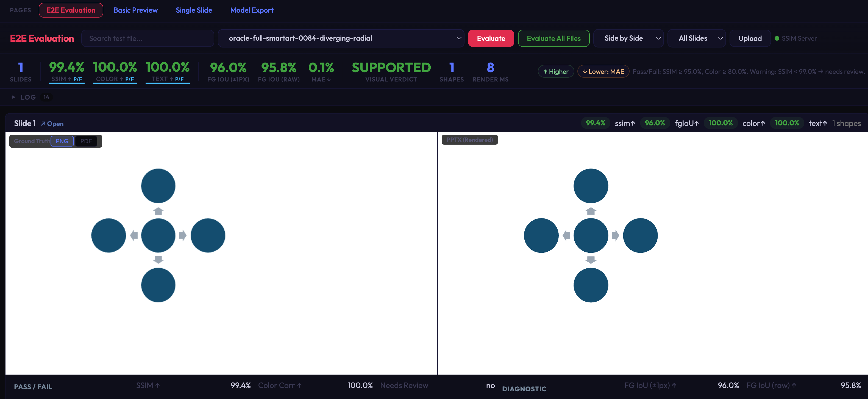Select the PNG ground truth format

point(62,141)
